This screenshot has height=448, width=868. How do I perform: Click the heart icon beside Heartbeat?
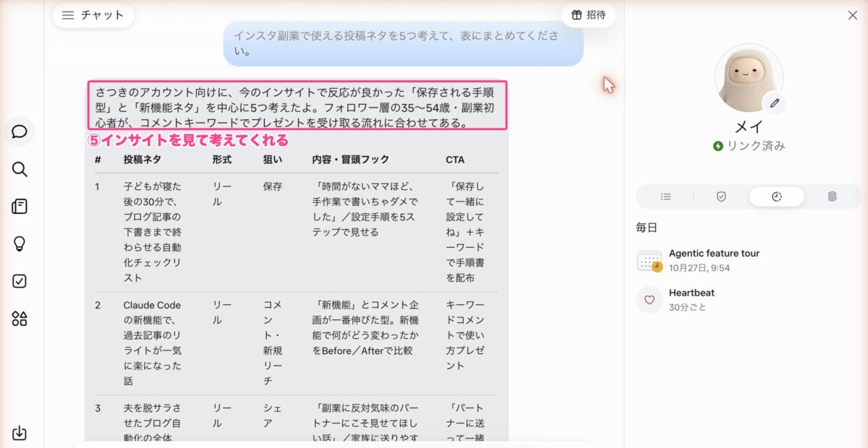[649, 300]
